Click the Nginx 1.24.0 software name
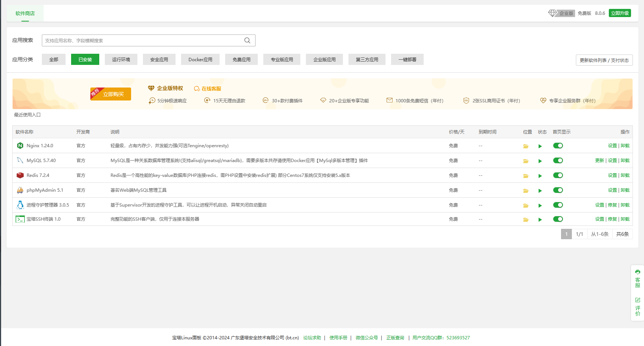644x346 pixels. coord(40,146)
